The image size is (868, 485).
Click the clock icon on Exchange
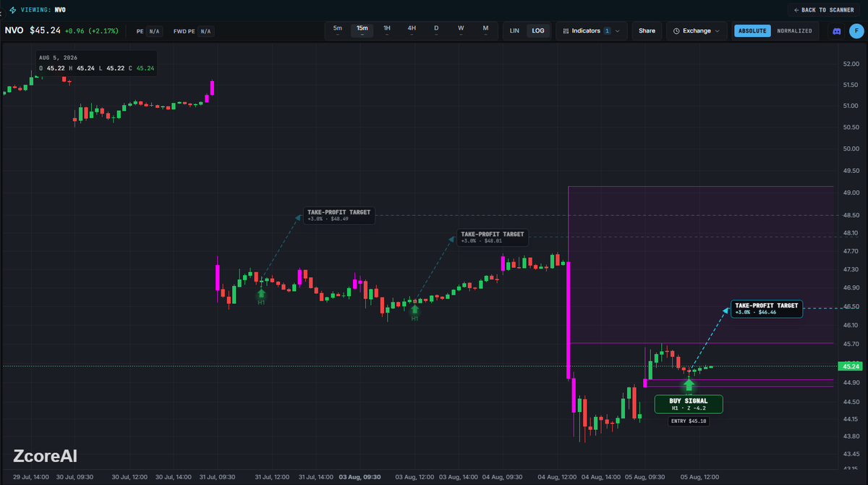[x=676, y=31]
